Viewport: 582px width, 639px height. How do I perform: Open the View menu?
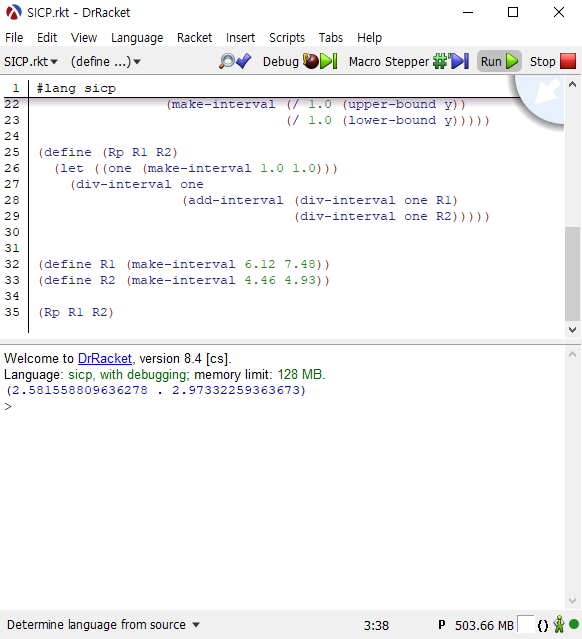[x=84, y=37]
